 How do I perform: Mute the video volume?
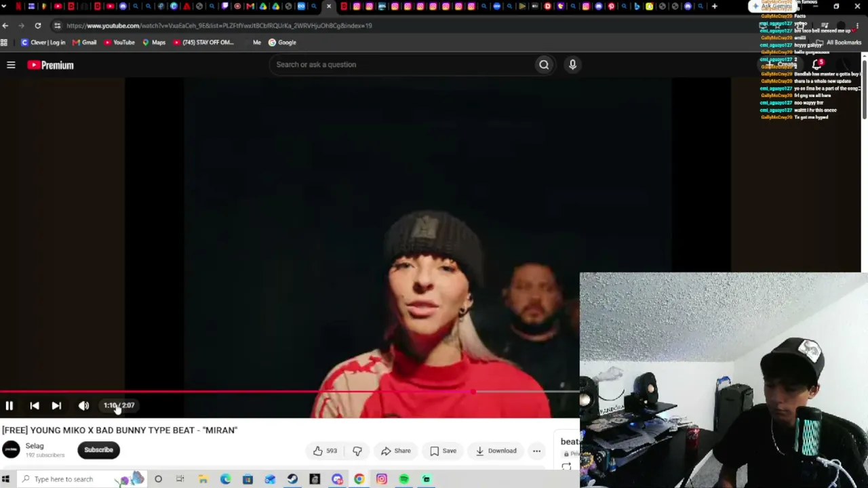[x=83, y=405]
